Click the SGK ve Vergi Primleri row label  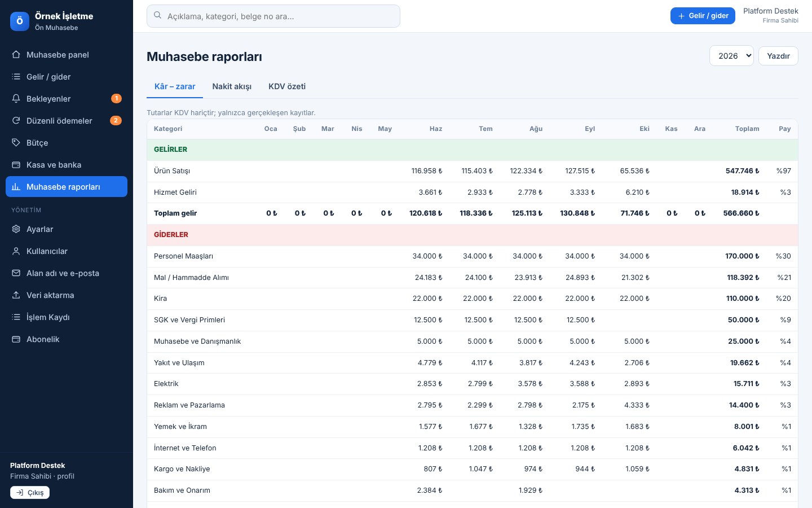pos(189,320)
